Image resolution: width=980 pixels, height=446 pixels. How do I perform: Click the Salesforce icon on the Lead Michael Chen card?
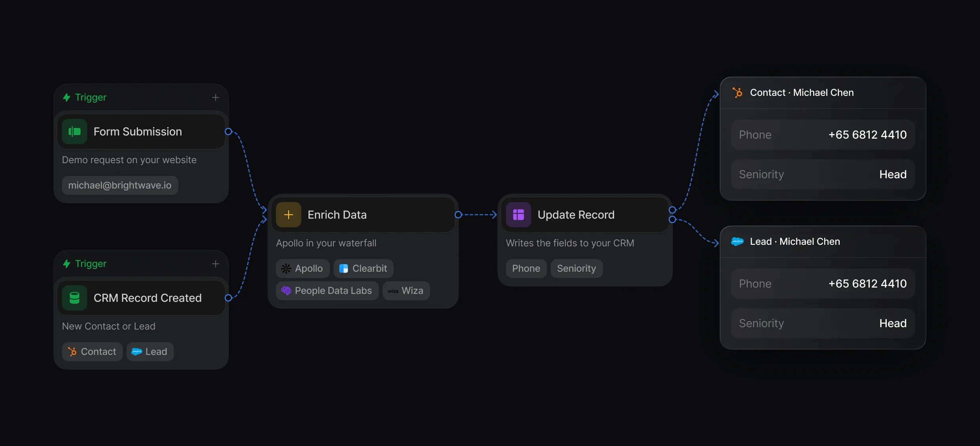[737, 242]
